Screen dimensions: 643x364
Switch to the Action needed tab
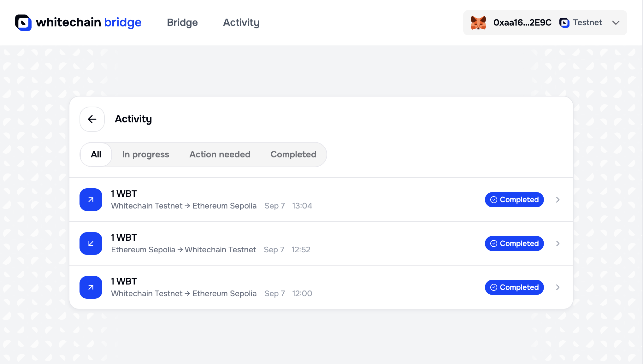point(220,155)
